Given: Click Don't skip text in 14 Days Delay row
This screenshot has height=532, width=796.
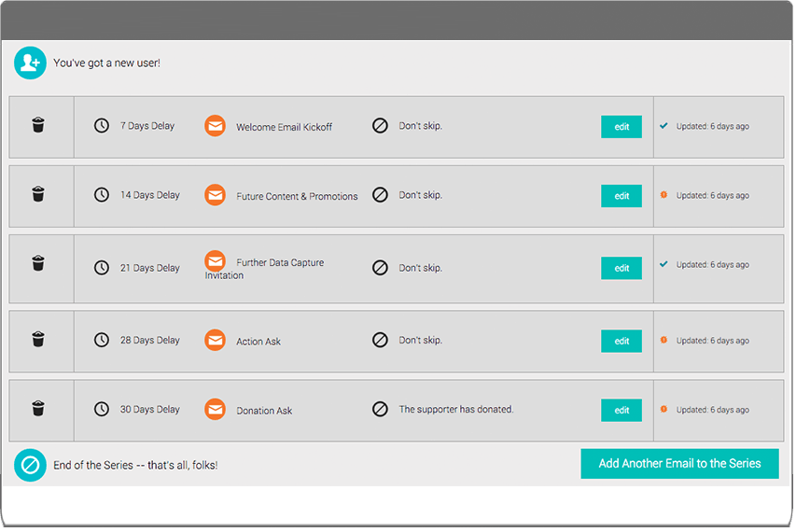Looking at the screenshot, I should pos(420,195).
